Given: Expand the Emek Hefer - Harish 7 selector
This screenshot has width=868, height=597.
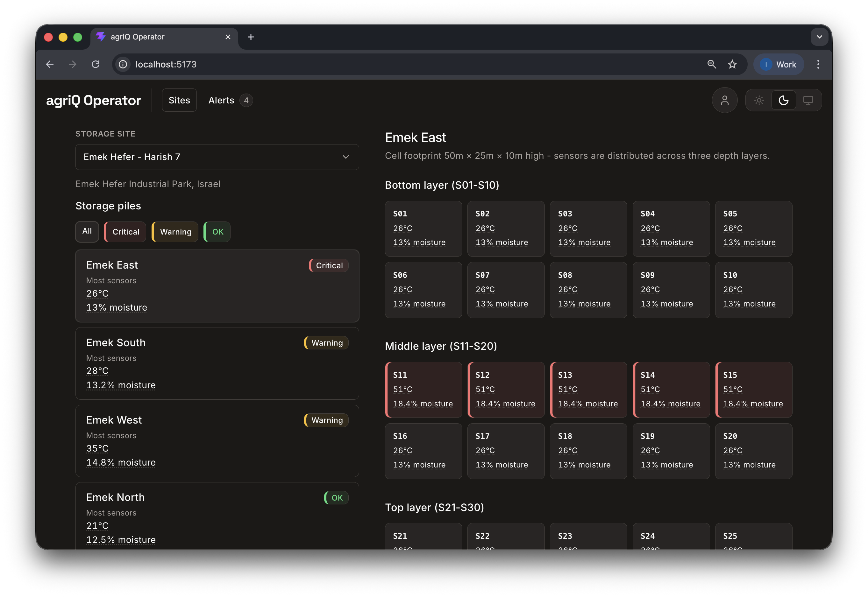Looking at the screenshot, I should 217,157.
